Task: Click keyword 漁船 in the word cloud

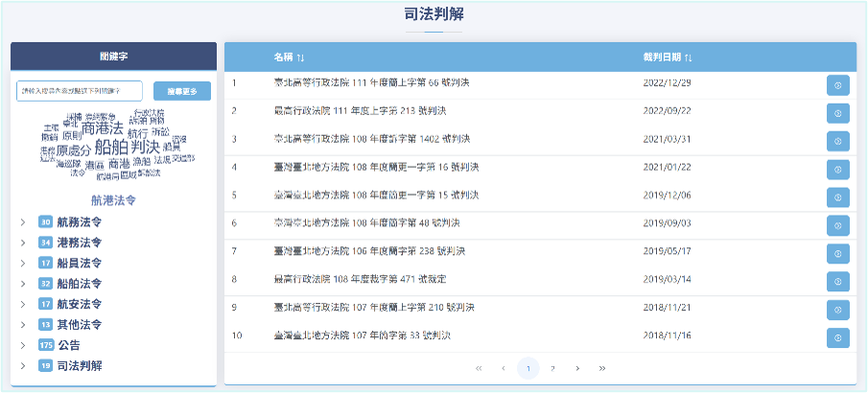Action: [142, 161]
